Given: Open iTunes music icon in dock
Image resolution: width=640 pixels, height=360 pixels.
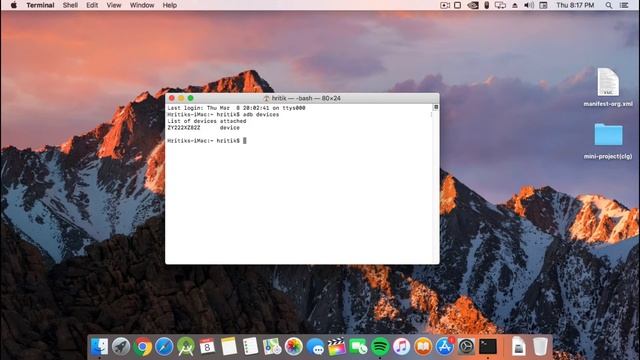Looking at the screenshot, I should [402, 347].
